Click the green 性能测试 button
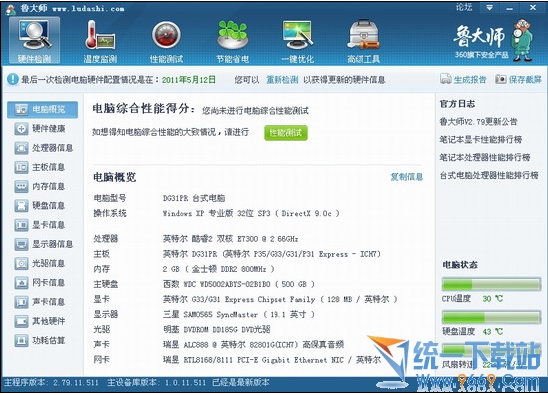Image resolution: width=548 pixels, height=395 pixels. click(x=286, y=133)
